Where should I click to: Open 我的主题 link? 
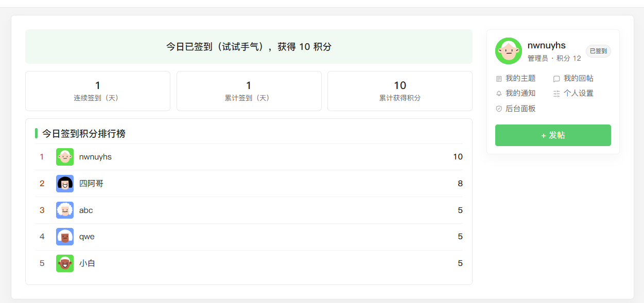tap(520, 78)
